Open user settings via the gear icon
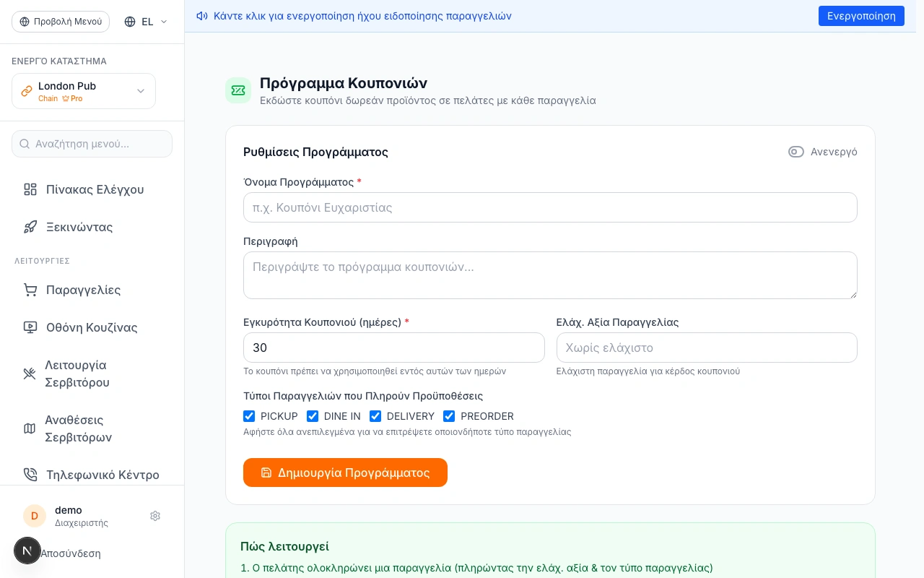The height and width of the screenshot is (578, 924). pos(155,516)
